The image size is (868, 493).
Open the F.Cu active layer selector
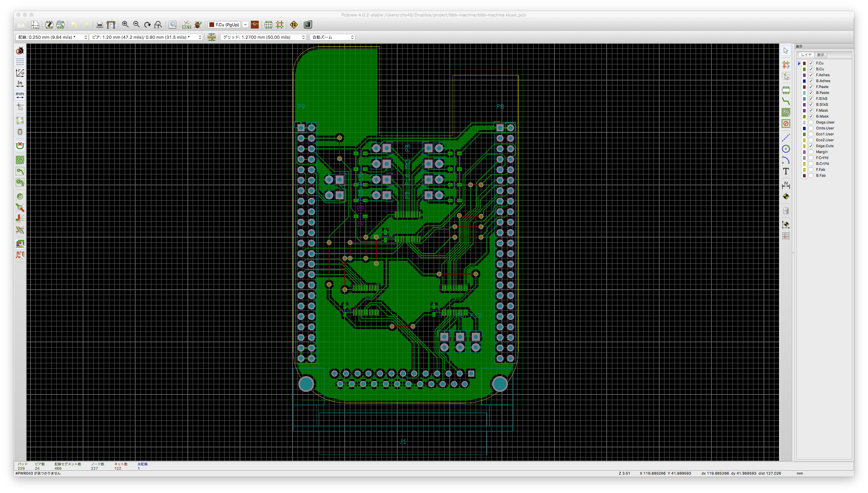(228, 24)
